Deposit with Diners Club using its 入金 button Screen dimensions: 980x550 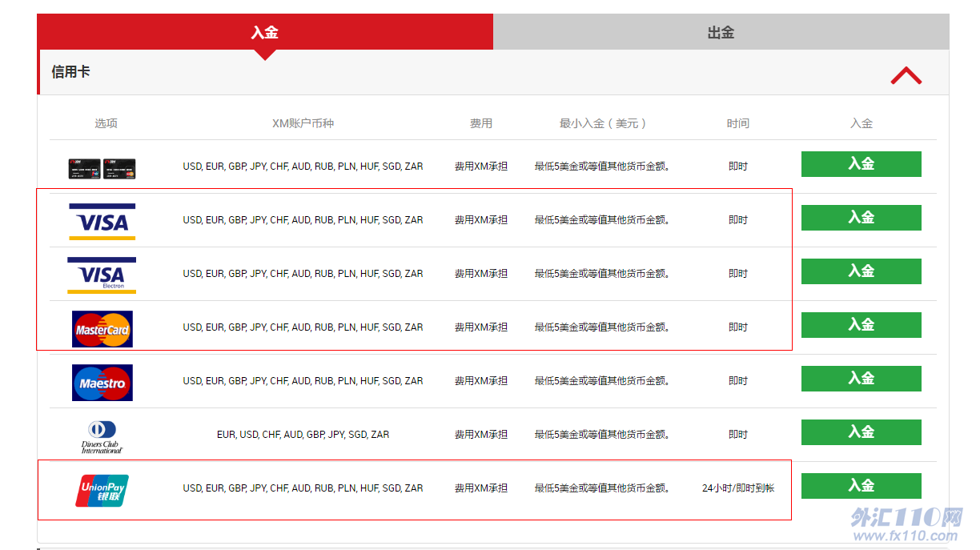(862, 432)
